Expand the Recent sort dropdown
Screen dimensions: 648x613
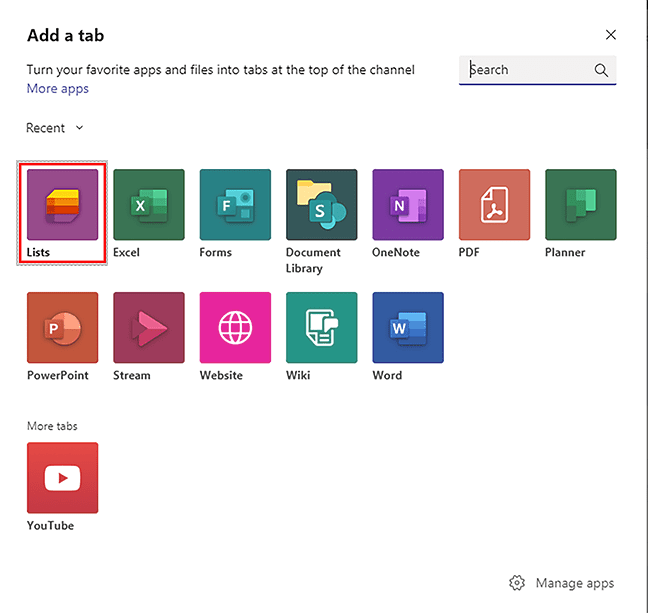[55, 128]
